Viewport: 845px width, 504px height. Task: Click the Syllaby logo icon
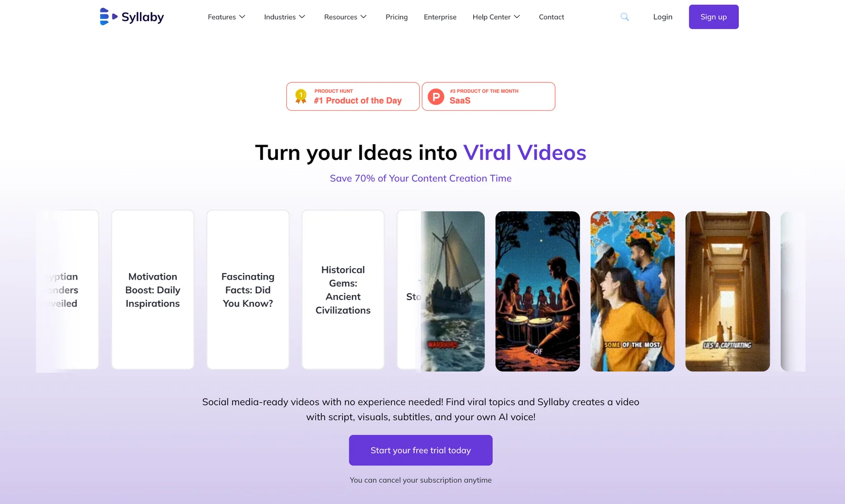[x=108, y=17]
